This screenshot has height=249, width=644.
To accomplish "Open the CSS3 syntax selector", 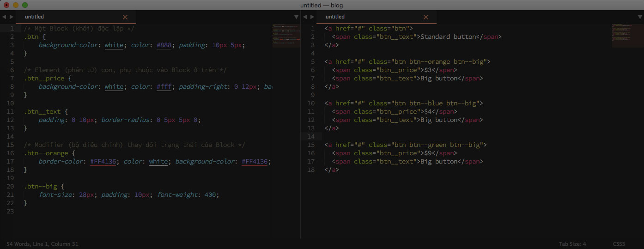I will point(619,244).
